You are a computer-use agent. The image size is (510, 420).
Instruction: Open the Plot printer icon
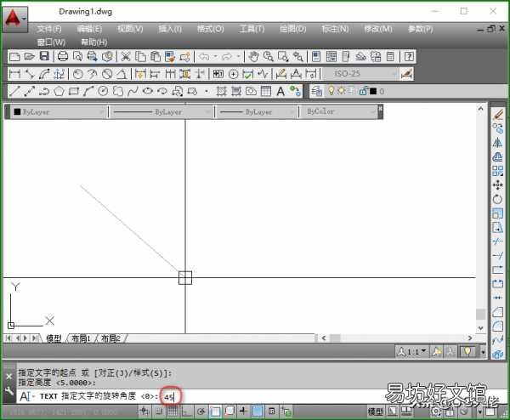[x=62, y=57]
